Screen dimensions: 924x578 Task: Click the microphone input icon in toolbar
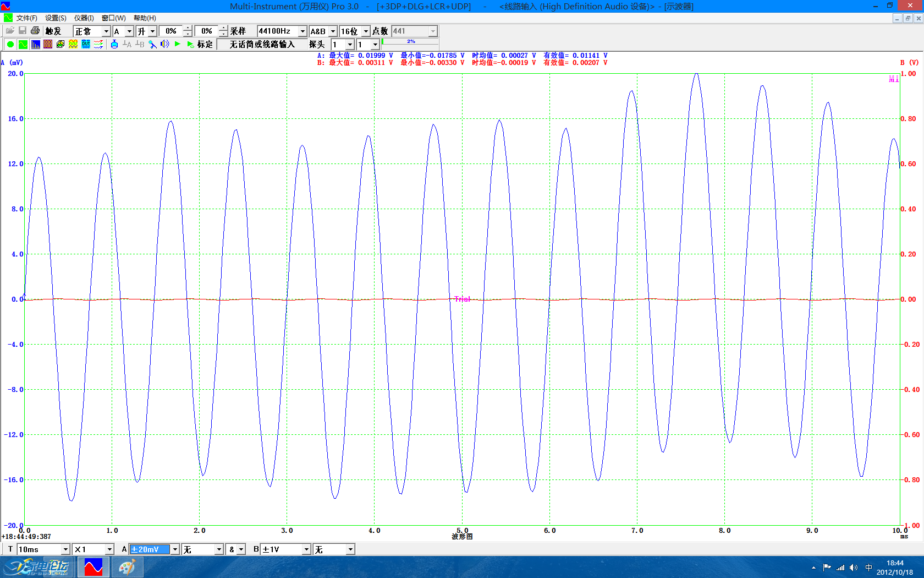[153, 44]
